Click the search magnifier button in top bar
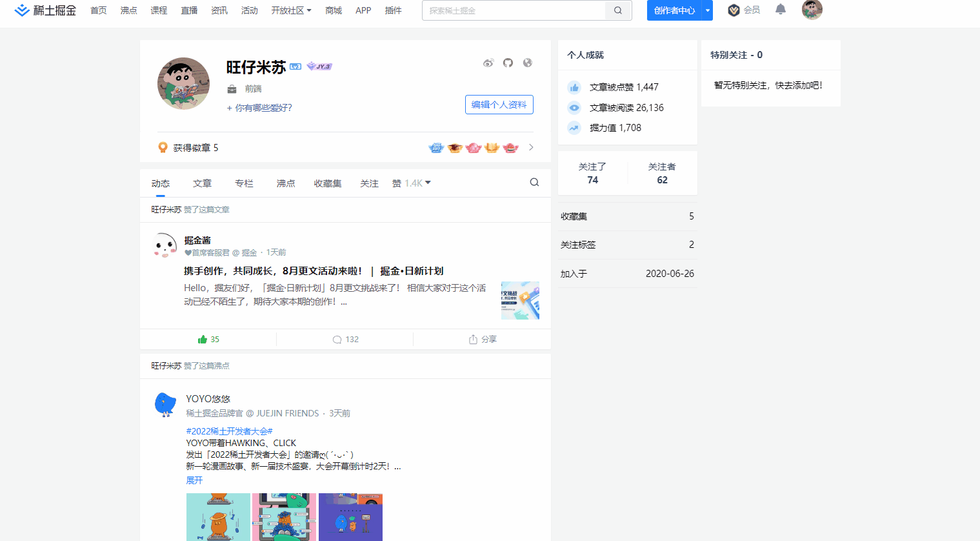The width and height of the screenshot is (980, 541). 618,10
